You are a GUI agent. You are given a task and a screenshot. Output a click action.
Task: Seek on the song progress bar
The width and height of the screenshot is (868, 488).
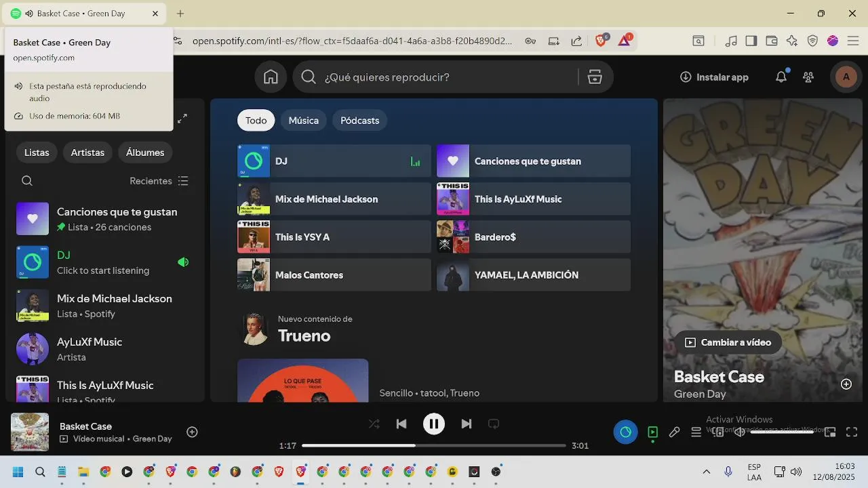tap(434, 445)
